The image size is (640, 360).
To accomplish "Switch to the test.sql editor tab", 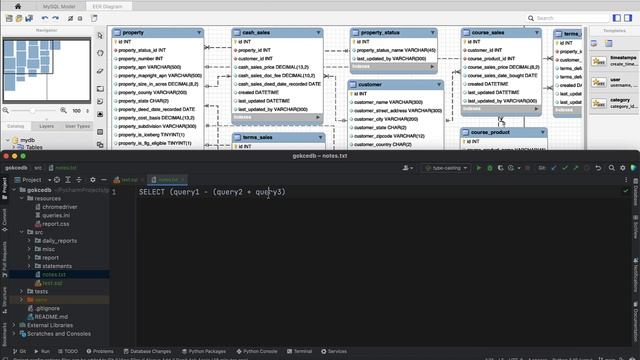I will point(128,180).
